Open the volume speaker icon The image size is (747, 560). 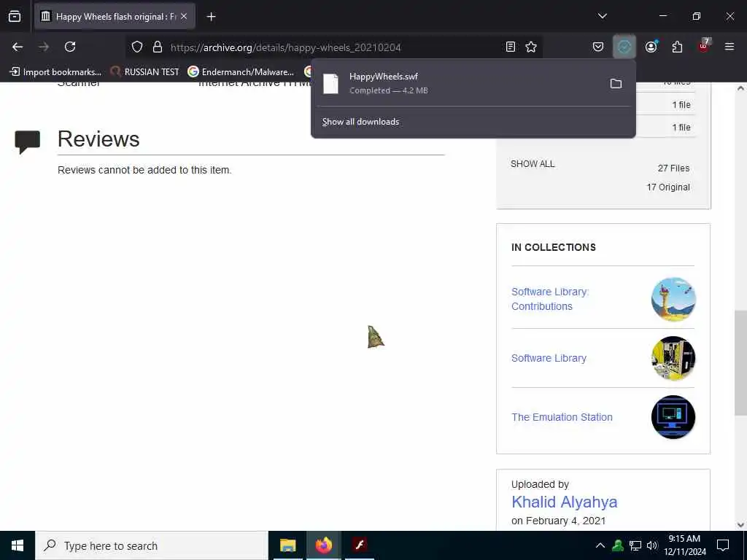click(x=652, y=545)
